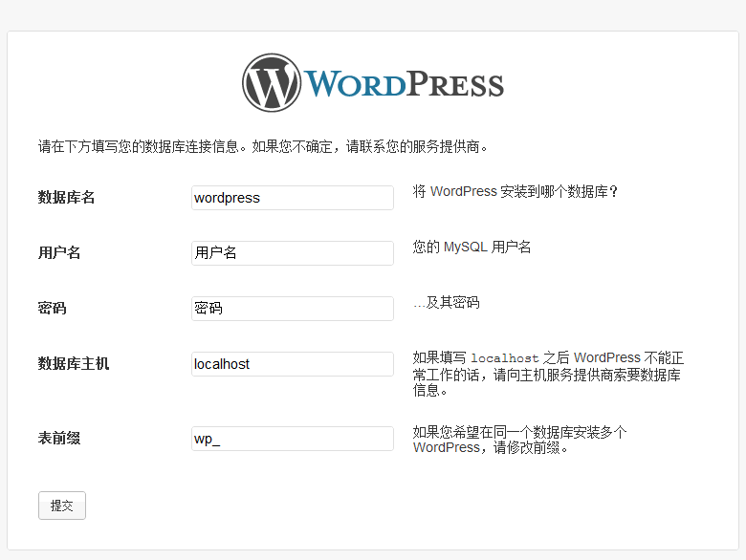746x560 pixels.
Task: Click the round WordPress W logo icon
Action: tap(272, 83)
